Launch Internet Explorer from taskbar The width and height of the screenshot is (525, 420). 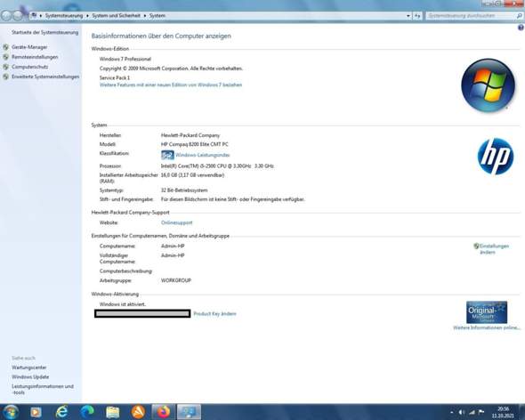[x=61, y=412]
